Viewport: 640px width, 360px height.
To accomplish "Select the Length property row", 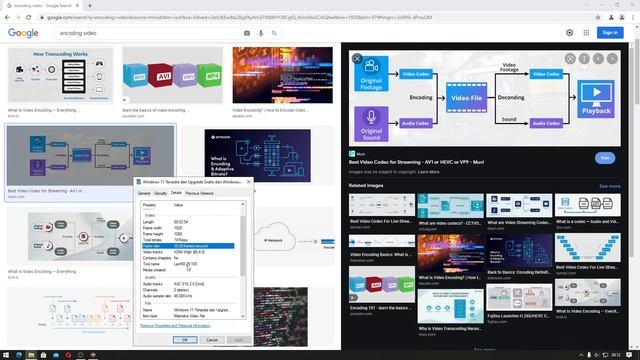I will click(188, 222).
